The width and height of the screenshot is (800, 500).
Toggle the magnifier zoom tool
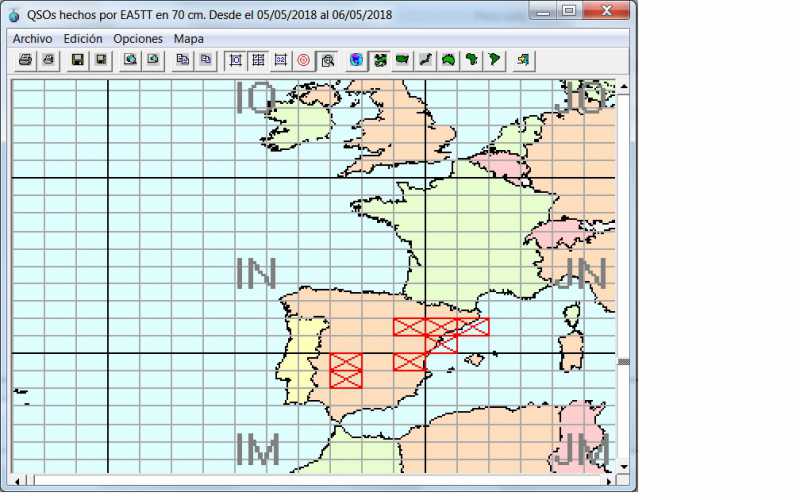pyautogui.click(x=327, y=60)
